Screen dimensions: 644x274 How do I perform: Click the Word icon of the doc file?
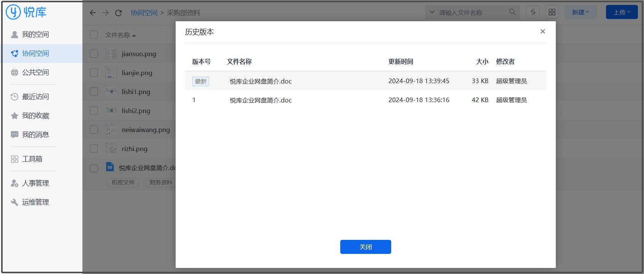[x=110, y=167]
